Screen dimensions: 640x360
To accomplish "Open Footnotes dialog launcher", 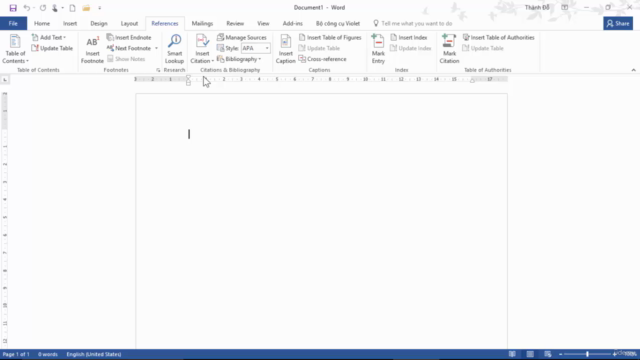I will click(158, 70).
